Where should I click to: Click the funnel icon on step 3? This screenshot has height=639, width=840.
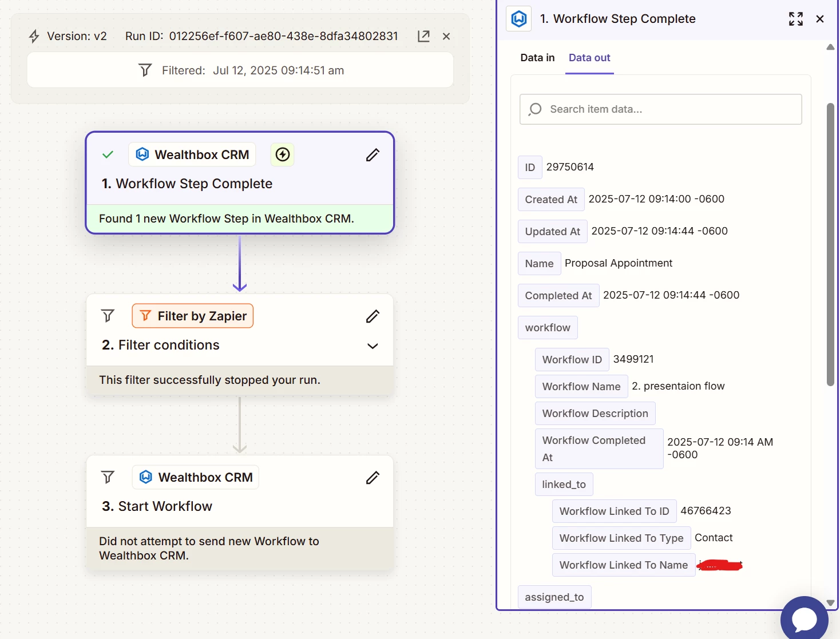coord(108,477)
